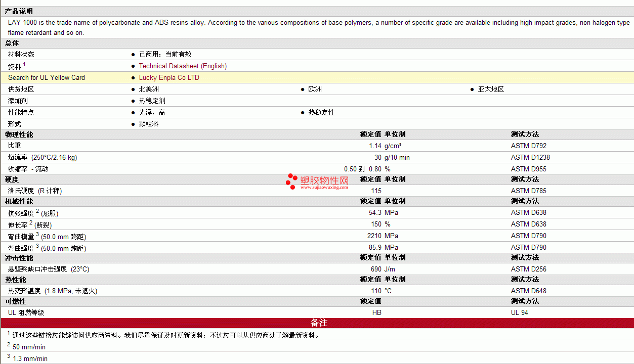Click the 光泽，高 feature value

pos(152,113)
